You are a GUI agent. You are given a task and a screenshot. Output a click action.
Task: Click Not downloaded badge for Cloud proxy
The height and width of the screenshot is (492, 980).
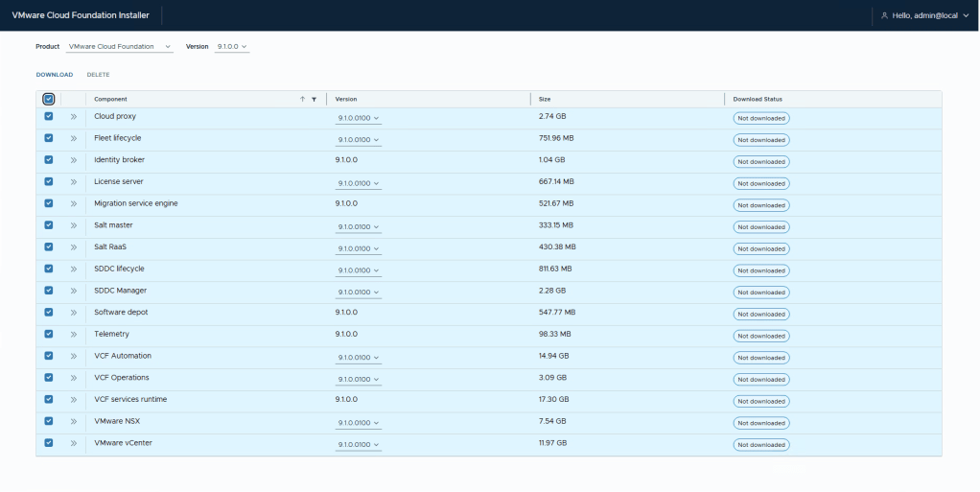click(761, 118)
